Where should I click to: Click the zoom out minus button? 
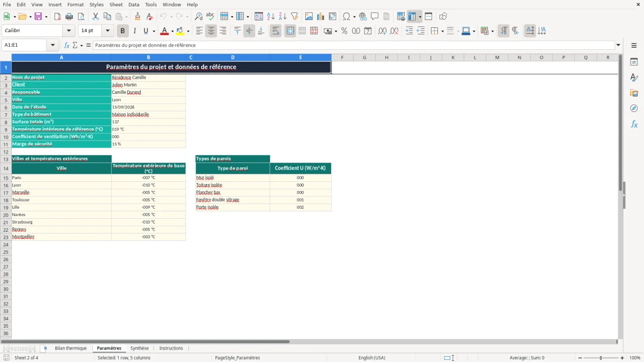point(580,358)
